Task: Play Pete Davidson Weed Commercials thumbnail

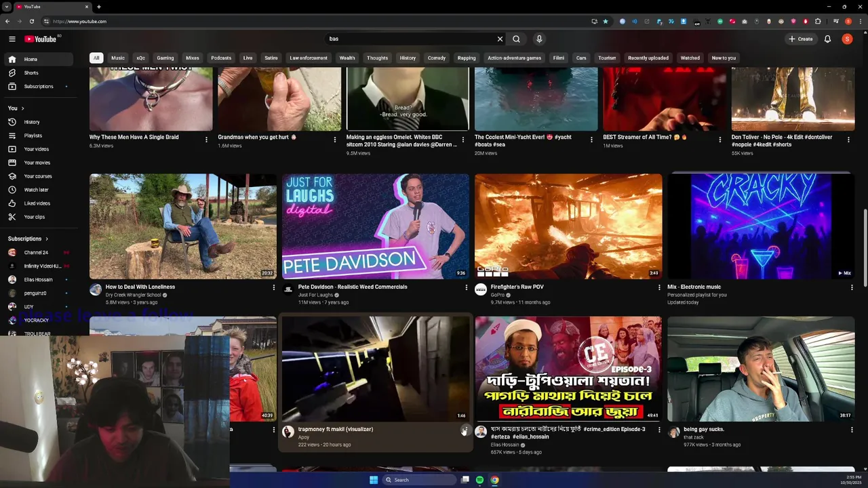Action: point(376,226)
